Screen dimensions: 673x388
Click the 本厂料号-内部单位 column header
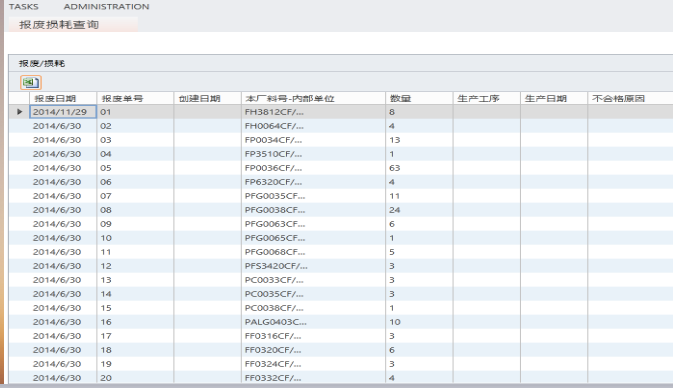(313, 98)
